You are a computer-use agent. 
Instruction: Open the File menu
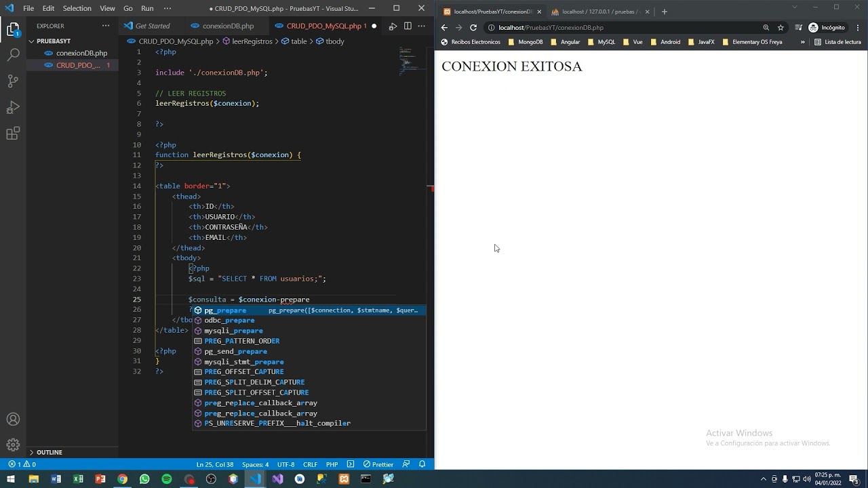(28, 8)
